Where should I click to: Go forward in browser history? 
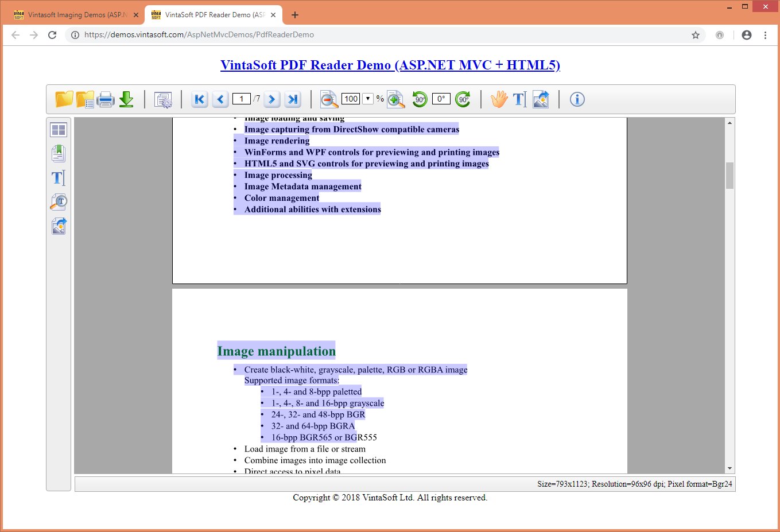[x=34, y=35]
